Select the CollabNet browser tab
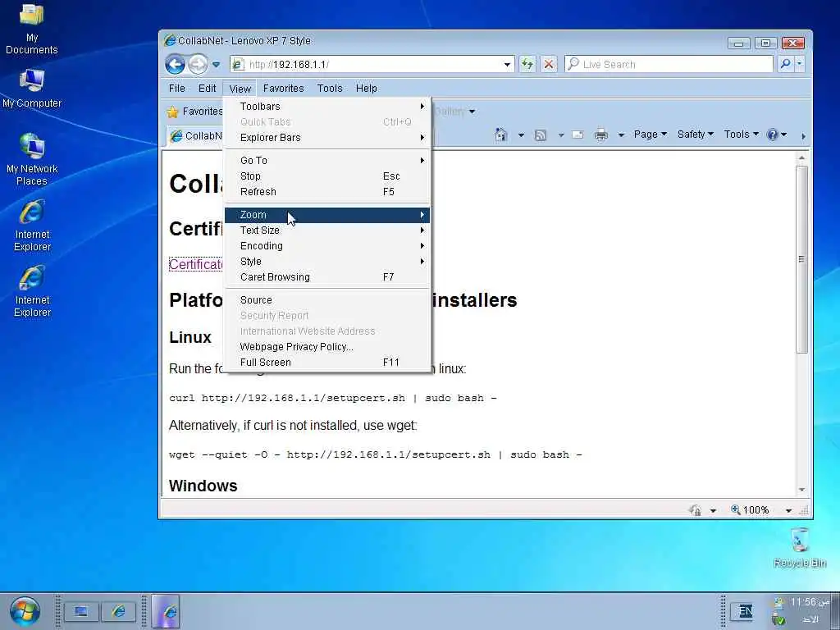This screenshot has width=840, height=630. 195,136
